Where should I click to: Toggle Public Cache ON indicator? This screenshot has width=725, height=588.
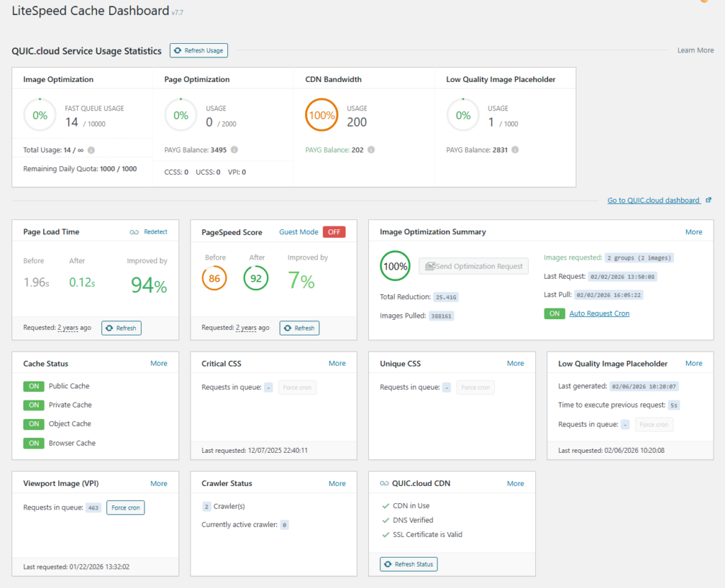click(x=33, y=386)
